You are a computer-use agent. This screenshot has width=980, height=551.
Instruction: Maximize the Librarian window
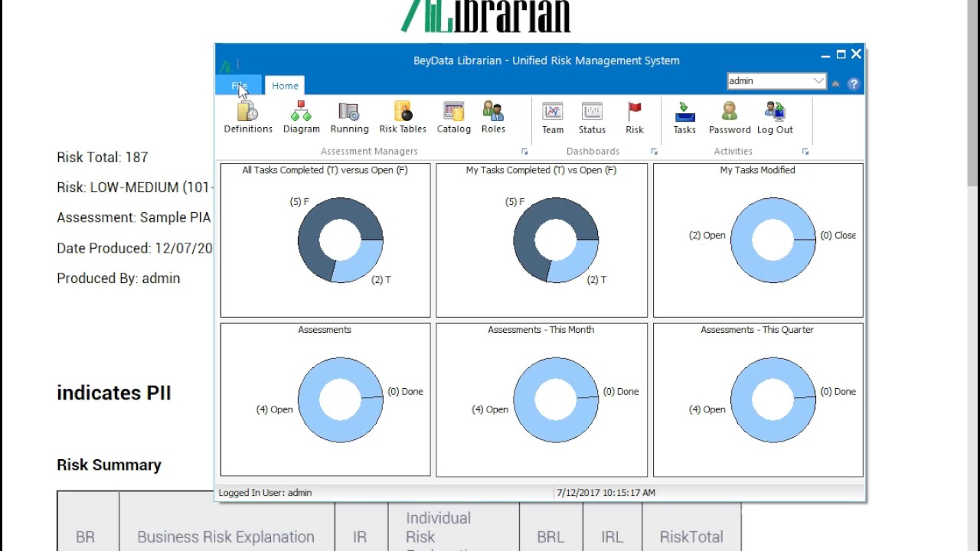pos(841,54)
